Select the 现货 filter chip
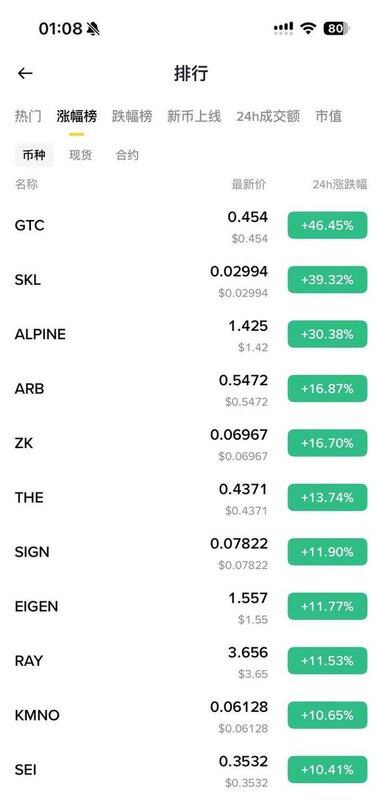Screen dimensions: 382x800 [x=81, y=155]
